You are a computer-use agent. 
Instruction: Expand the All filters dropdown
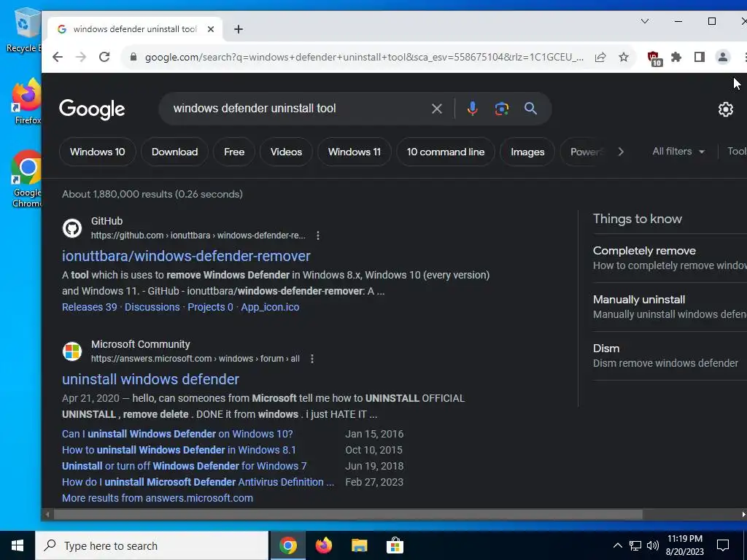tap(678, 152)
